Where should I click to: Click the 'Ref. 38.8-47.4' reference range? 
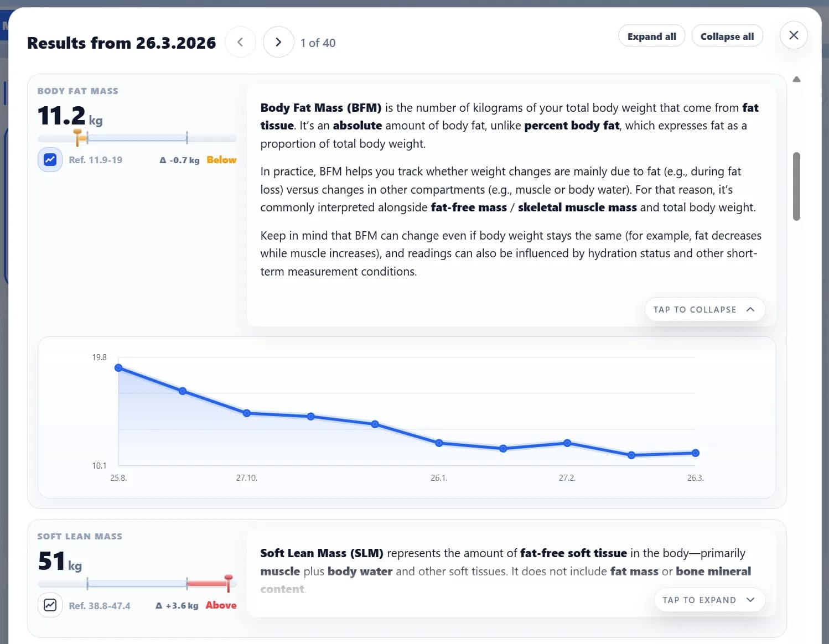100,606
